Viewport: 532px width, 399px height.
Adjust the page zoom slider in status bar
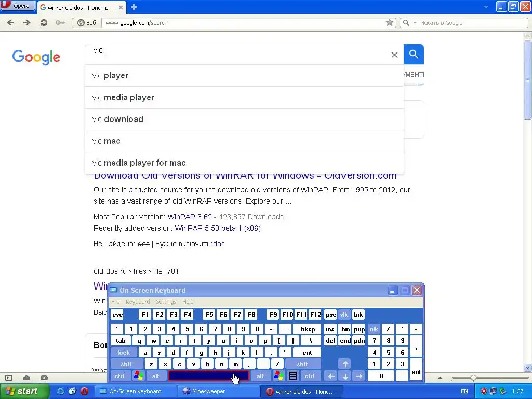click(x=473, y=378)
